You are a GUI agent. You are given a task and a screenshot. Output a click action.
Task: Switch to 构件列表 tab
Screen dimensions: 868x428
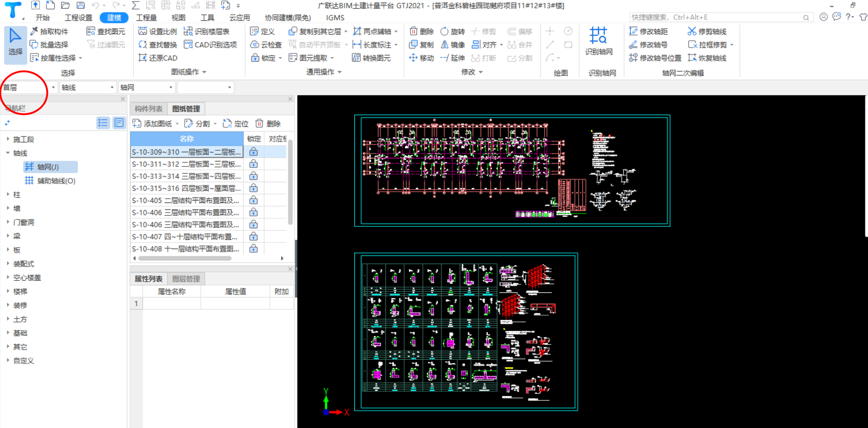pos(148,109)
